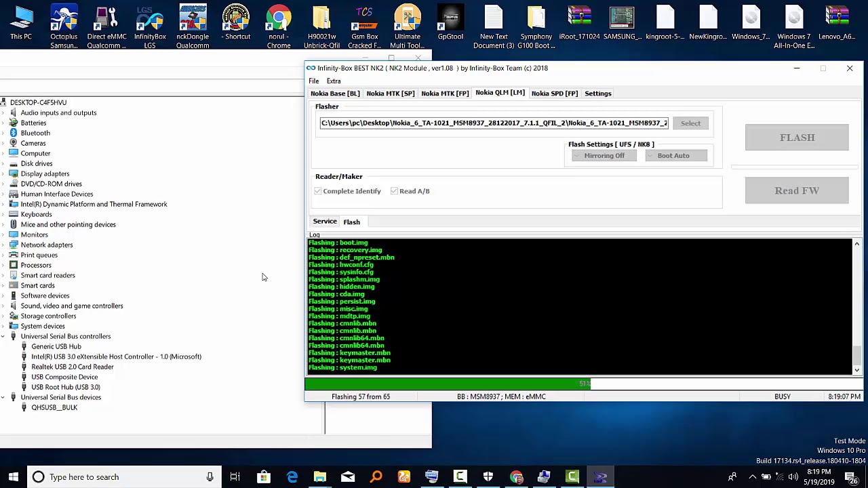Expand Audio inputs and outputs node
This screenshot has height=488, width=868.
point(3,113)
